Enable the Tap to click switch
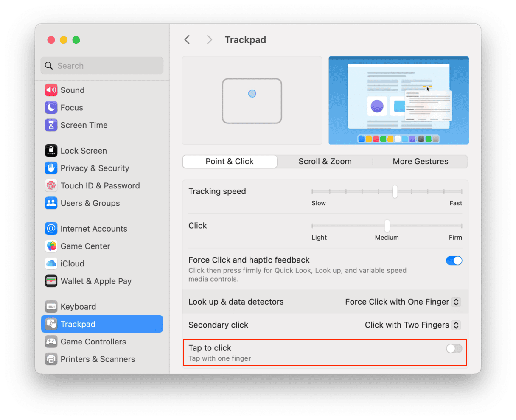516x420 pixels. point(454,349)
